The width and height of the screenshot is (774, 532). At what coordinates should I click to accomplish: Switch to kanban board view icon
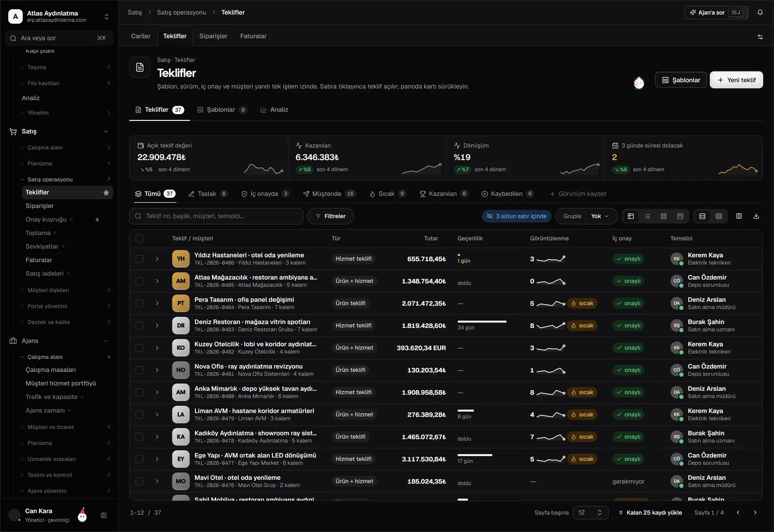[680, 216]
